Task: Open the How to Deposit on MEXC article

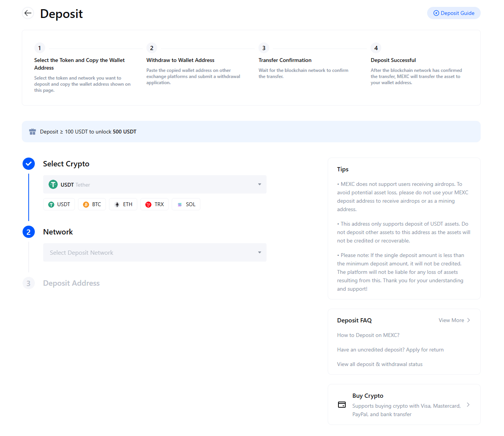Action: coord(368,335)
